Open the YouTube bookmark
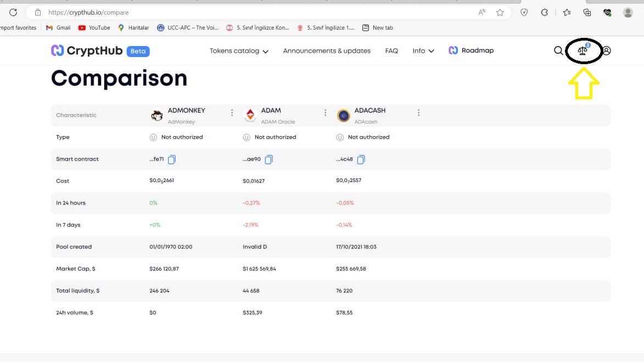Screen dimensions: 644x362 [94, 27]
